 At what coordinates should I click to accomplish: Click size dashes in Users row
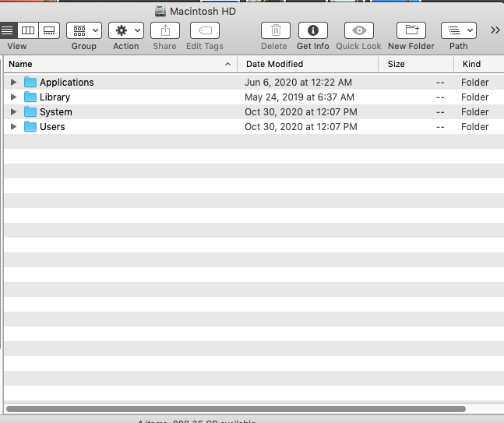[440, 127]
